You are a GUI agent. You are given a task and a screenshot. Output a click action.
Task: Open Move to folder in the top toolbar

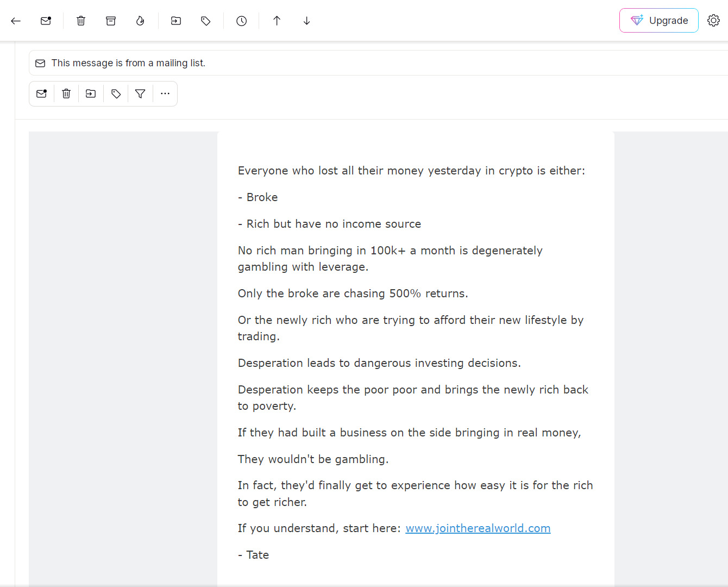[x=176, y=21]
